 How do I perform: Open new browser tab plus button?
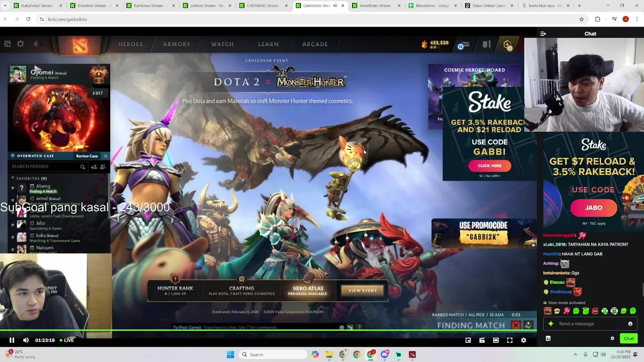click(x=579, y=6)
